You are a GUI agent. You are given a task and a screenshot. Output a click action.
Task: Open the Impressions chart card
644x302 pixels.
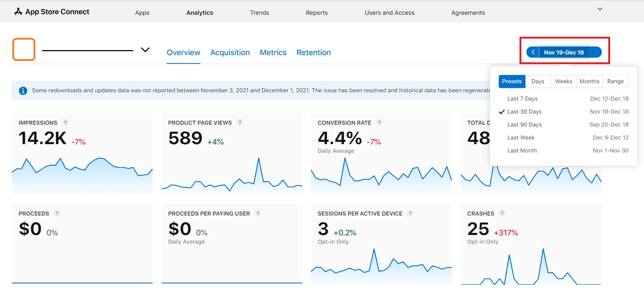coord(82,153)
